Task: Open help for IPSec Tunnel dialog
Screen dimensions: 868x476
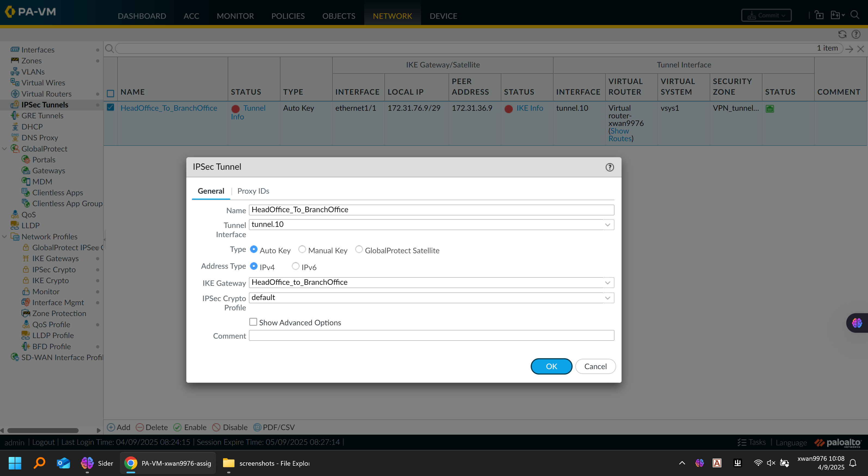Action: [610, 167]
